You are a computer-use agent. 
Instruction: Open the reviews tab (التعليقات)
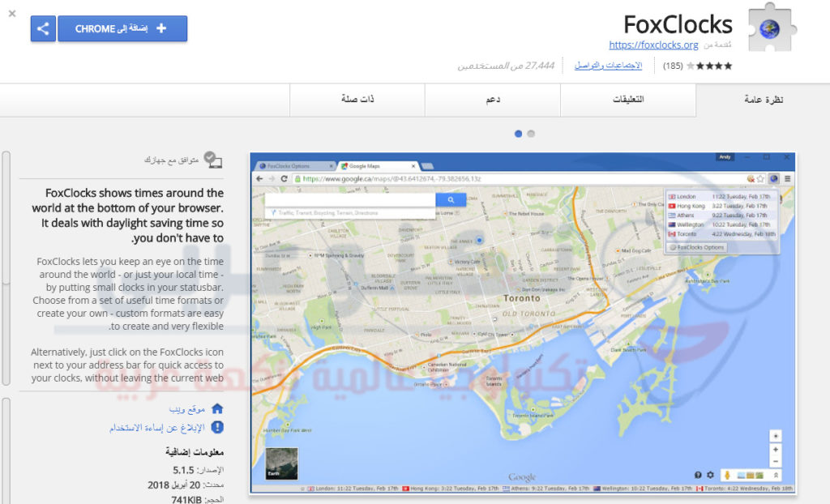[628, 100]
